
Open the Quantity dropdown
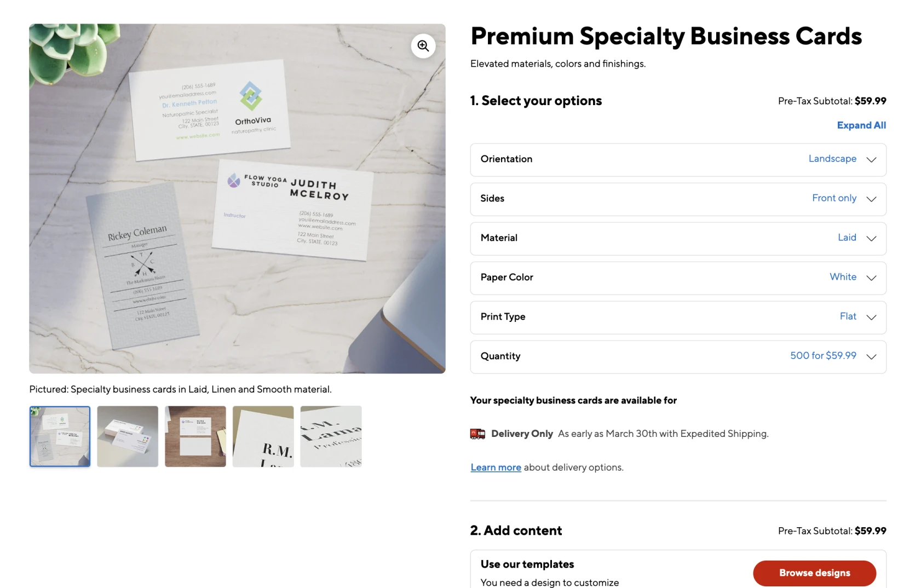tap(677, 356)
